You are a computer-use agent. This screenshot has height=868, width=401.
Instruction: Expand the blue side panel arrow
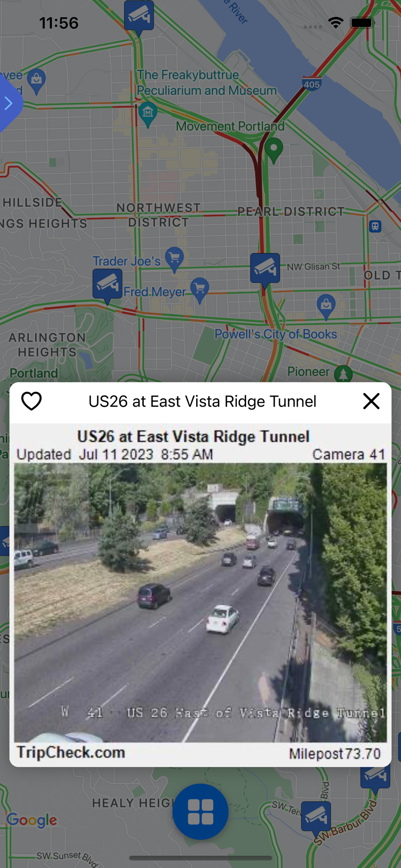[x=9, y=103]
